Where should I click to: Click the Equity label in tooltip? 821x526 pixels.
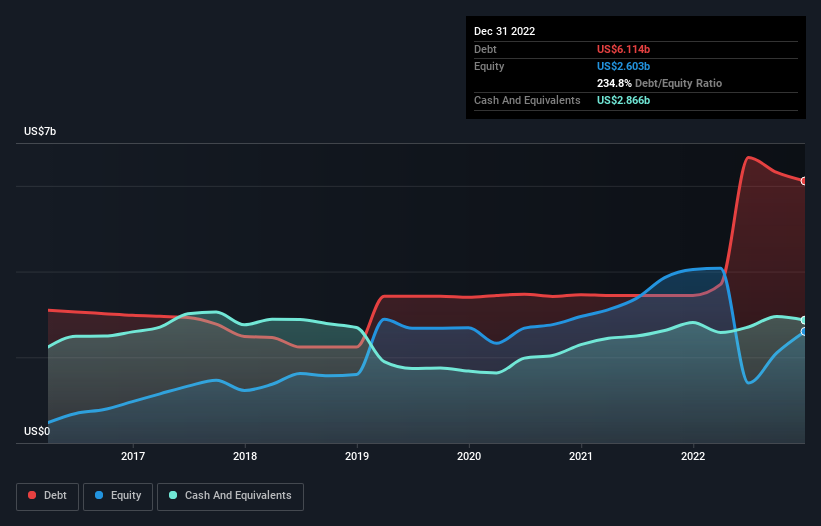pos(489,66)
